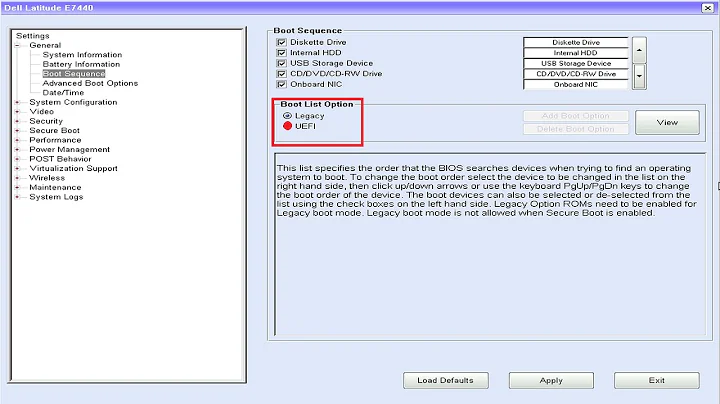This screenshot has height=404, width=720.
Task: Select the Secure Boot tree label
Action: click(54, 131)
